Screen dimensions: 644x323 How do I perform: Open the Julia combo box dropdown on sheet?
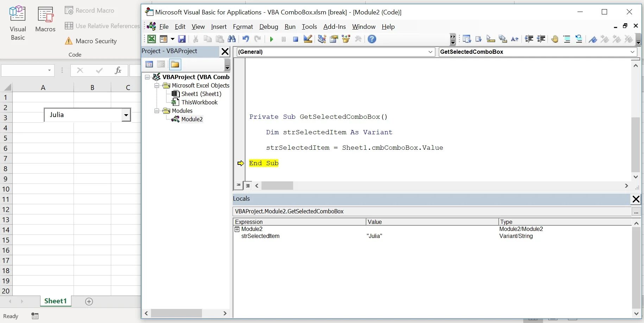click(126, 115)
